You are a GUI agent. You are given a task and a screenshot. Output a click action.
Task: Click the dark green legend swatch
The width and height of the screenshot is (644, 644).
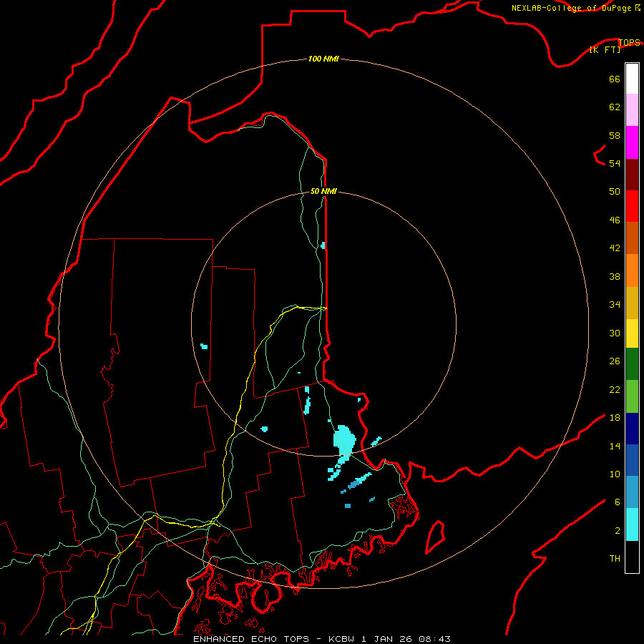pyautogui.click(x=632, y=364)
